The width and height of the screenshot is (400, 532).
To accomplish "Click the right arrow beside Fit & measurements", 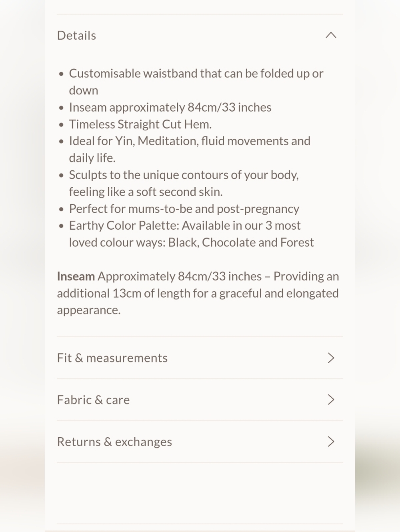I will point(331,358).
